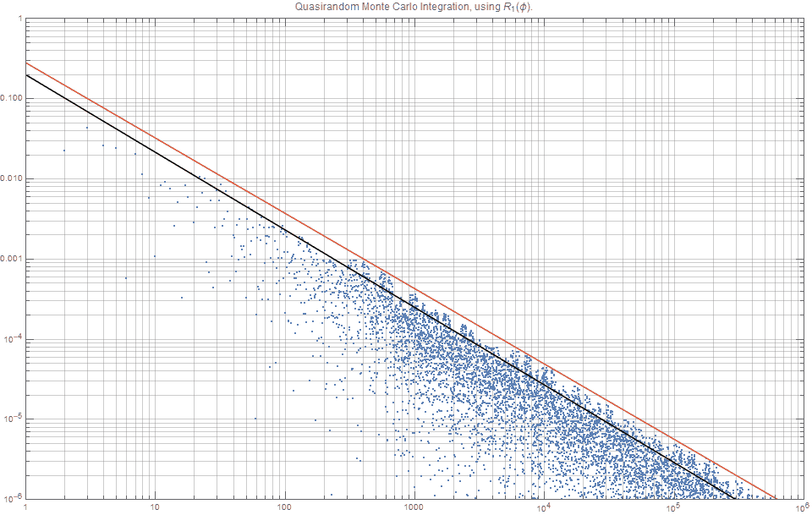
Task: Click the x-axis tick label 10⁴
Action: [543, 507]
